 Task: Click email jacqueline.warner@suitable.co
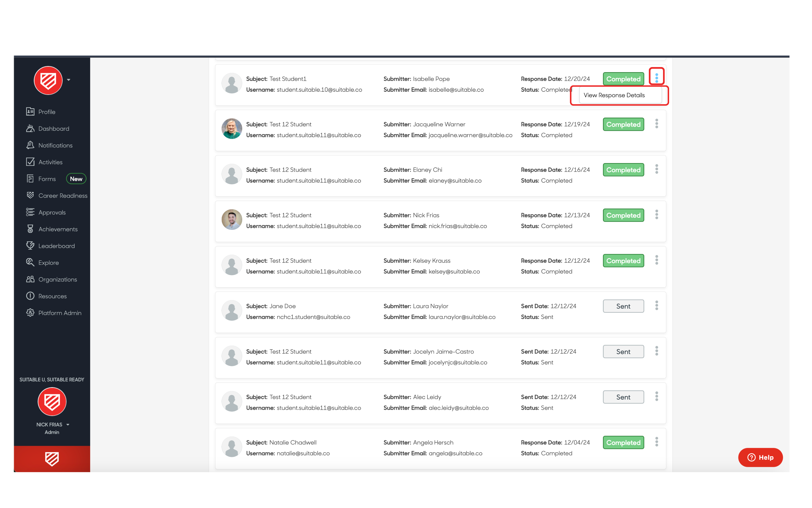pos(470,135)
